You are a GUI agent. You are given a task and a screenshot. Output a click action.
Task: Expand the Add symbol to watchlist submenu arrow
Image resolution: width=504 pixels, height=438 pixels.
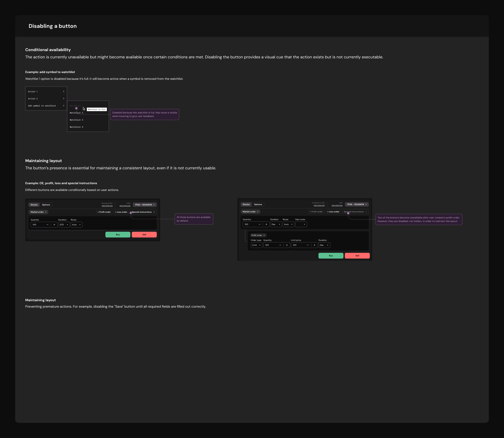point(64,106)
